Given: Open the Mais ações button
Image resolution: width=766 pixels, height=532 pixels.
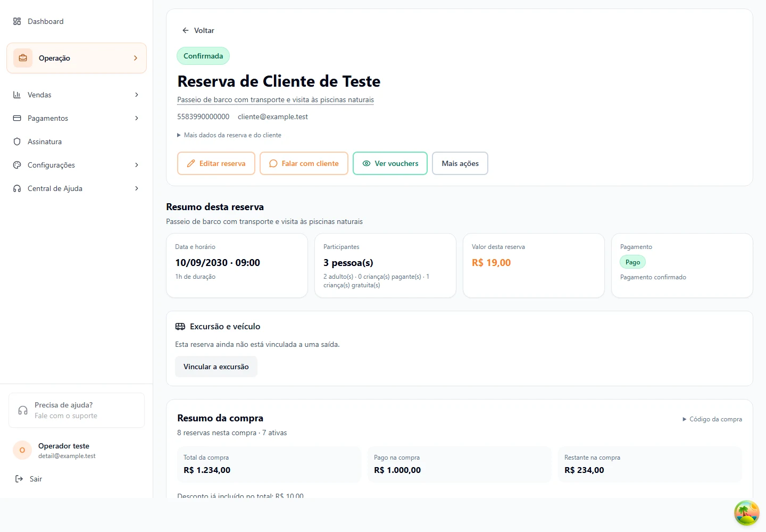Looking at the screenshot, I should [x=460, y=163].
